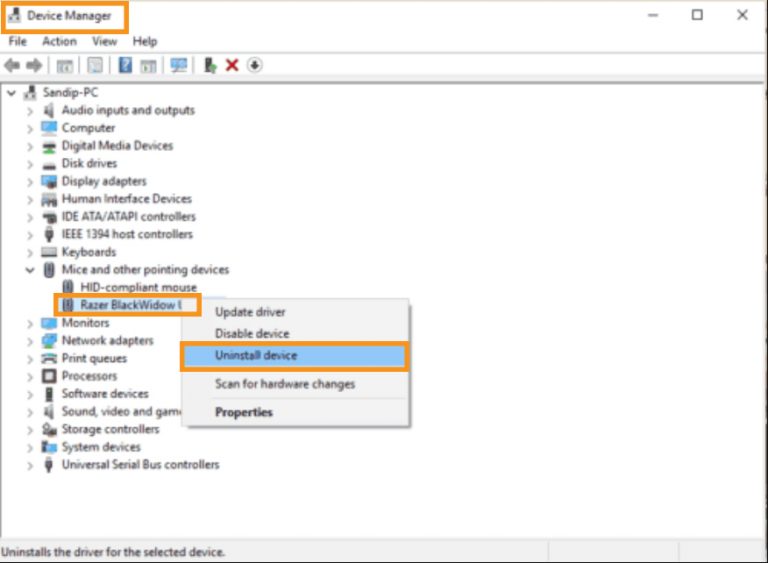The width and height of the screenshot is (768, 563).
Task: Click the Software devices icon
Action: (49, 394)
